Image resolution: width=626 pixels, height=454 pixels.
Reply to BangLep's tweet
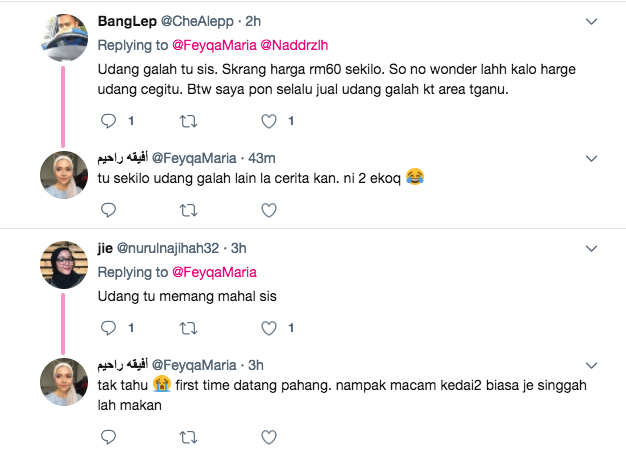pyautogui.click(x=111, y=121)
